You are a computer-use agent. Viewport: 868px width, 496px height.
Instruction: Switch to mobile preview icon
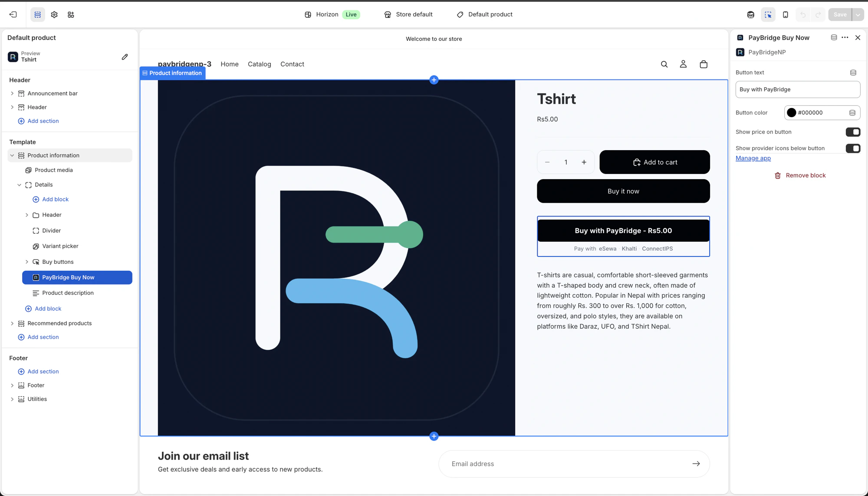[786, 15]
